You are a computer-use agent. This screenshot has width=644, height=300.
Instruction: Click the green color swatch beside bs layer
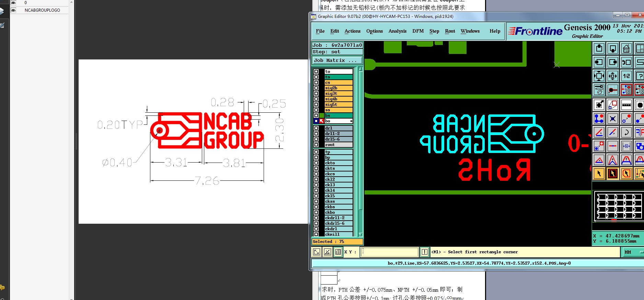pos(322,115)
